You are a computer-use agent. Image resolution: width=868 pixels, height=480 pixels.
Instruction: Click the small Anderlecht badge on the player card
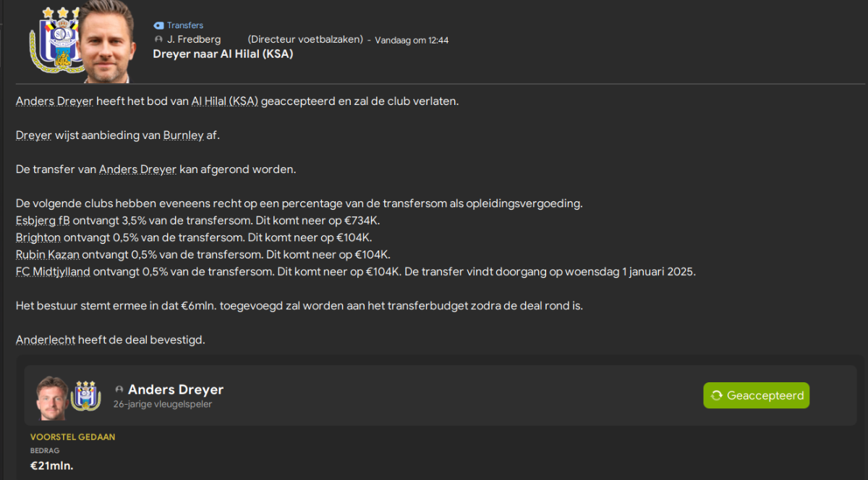tap(86, 395)
